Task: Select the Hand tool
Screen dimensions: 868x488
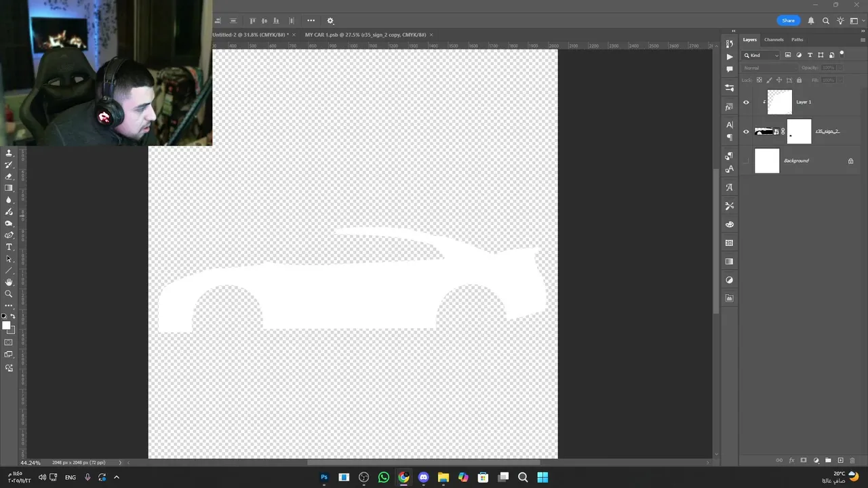Action: click(9, 282)
